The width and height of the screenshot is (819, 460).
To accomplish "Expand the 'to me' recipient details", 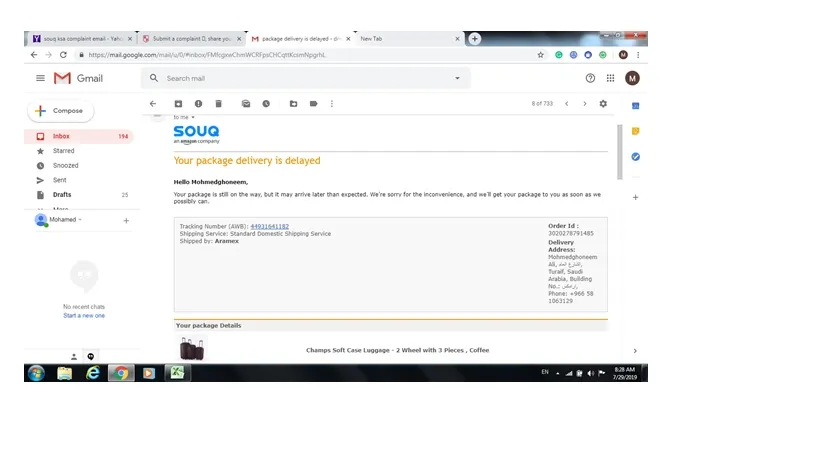I will point(193,117).
